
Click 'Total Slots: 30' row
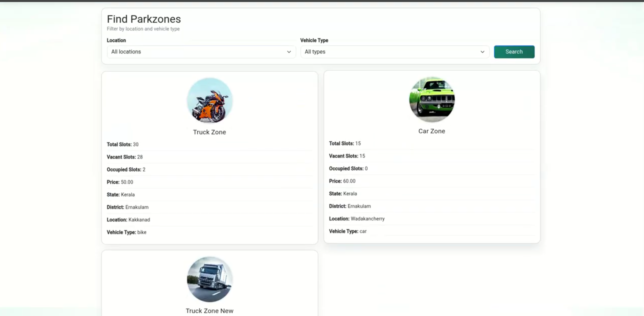pos(209,144)
